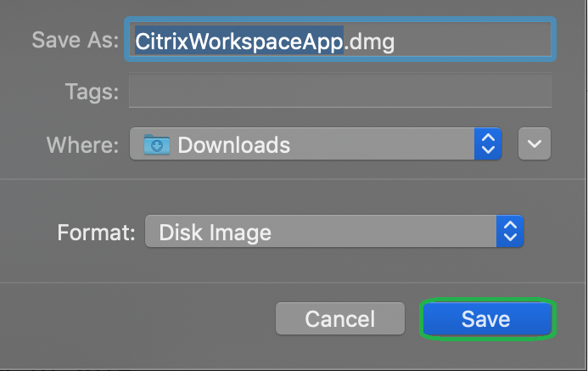The height and width of the screenshot is (371, 588).
Task: Click the blue arrows on the Format popup
Action: [510, 231]
